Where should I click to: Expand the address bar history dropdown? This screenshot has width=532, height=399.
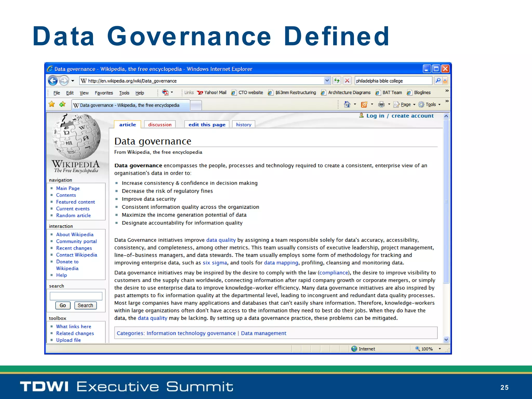click(x=327, y=81)
